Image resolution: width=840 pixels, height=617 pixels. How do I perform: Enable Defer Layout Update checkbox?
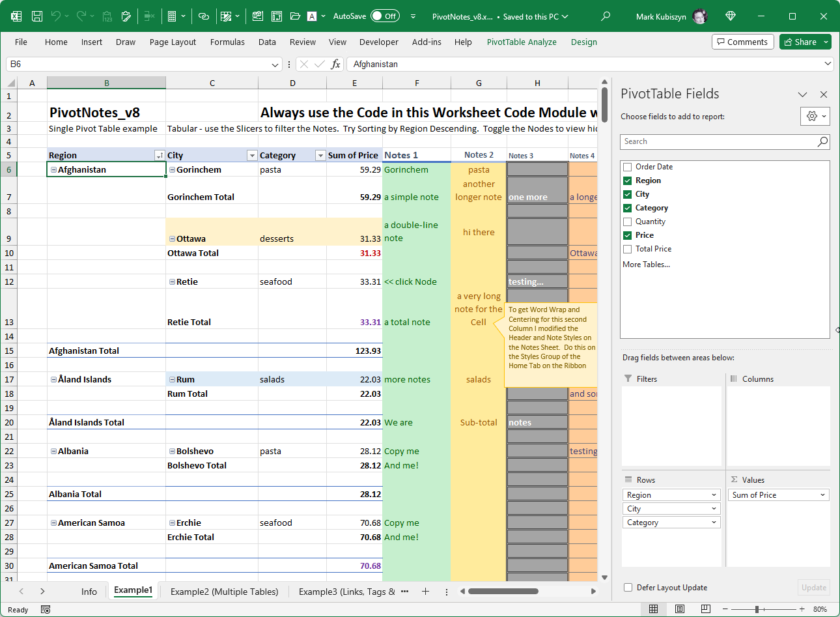628,588
